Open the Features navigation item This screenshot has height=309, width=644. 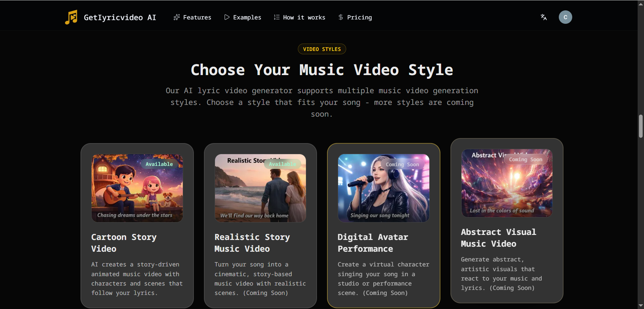point(197,17)
